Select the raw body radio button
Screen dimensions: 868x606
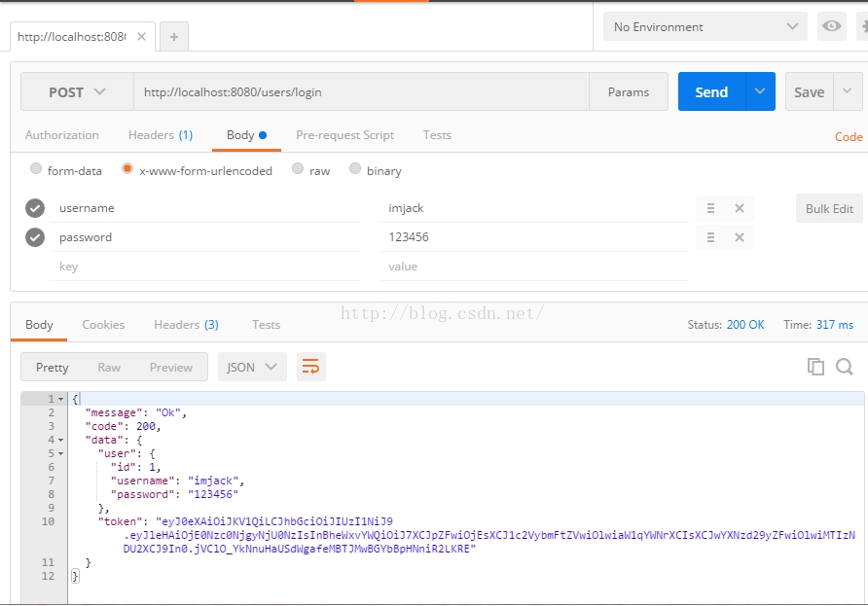click(x=298, y=168)
